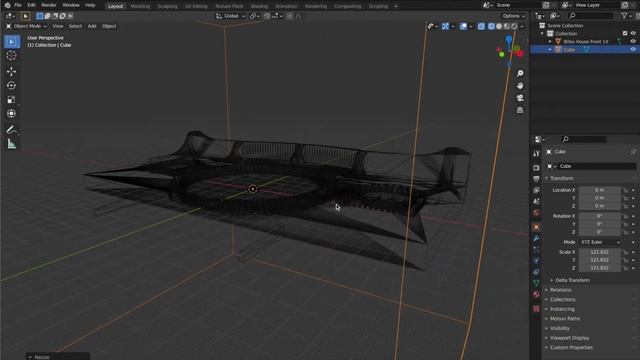Image resolution: width=640 pixels, height=360 pixels.
Task: Open the Render properties tab
Action: (x=536, y=168)
